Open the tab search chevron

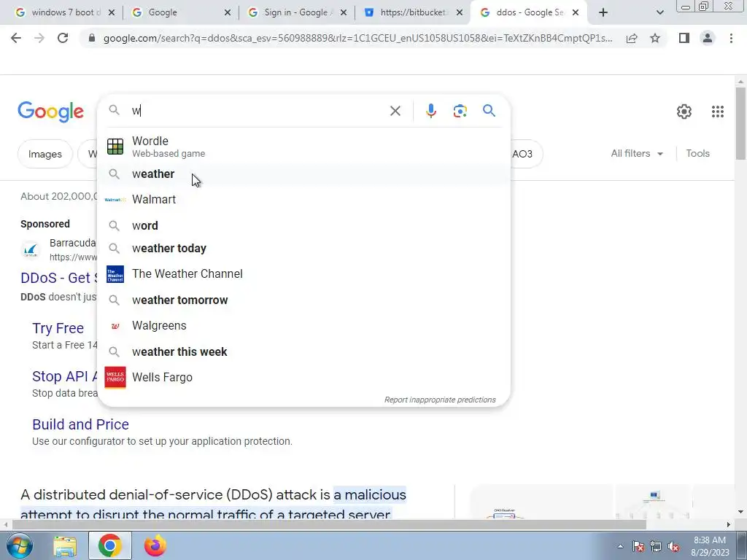[659, 12]
